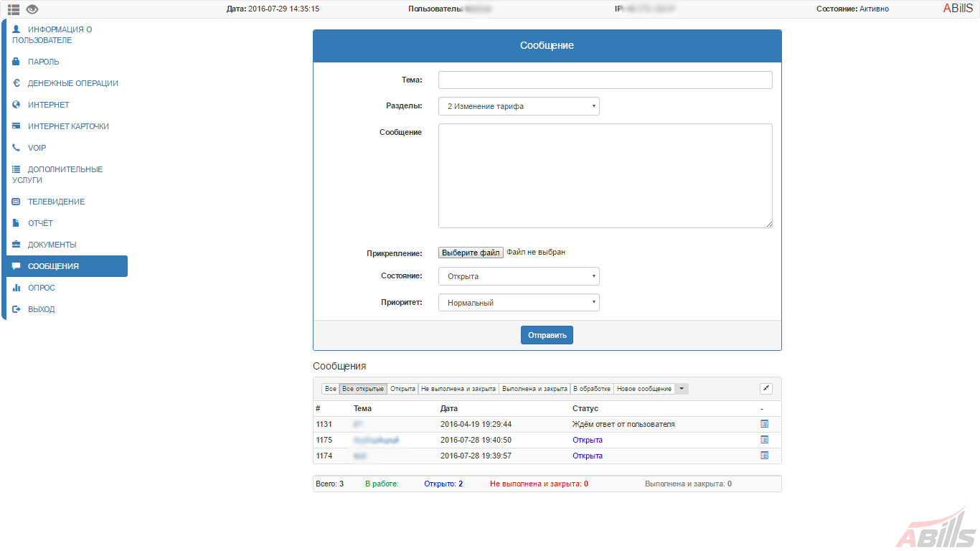Click the phone icon beside VOIP
Image resolution: width=980 pixels, height=551 pixels.
[x=17, y=148]
